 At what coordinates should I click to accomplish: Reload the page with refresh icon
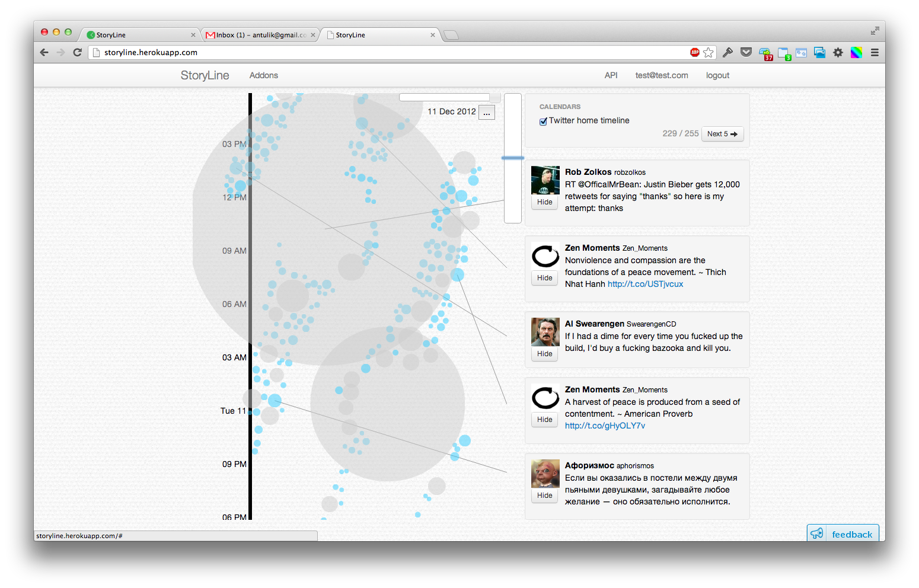[x=77, y=52]
